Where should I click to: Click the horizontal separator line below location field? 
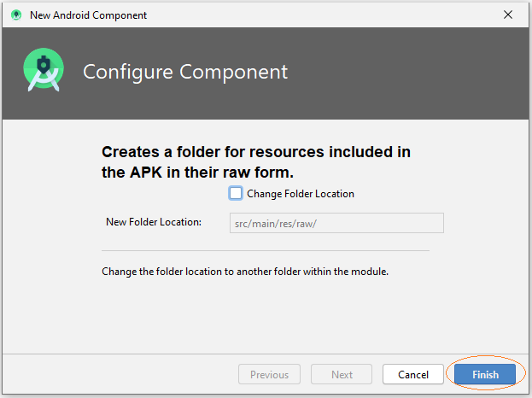(266, 251)
